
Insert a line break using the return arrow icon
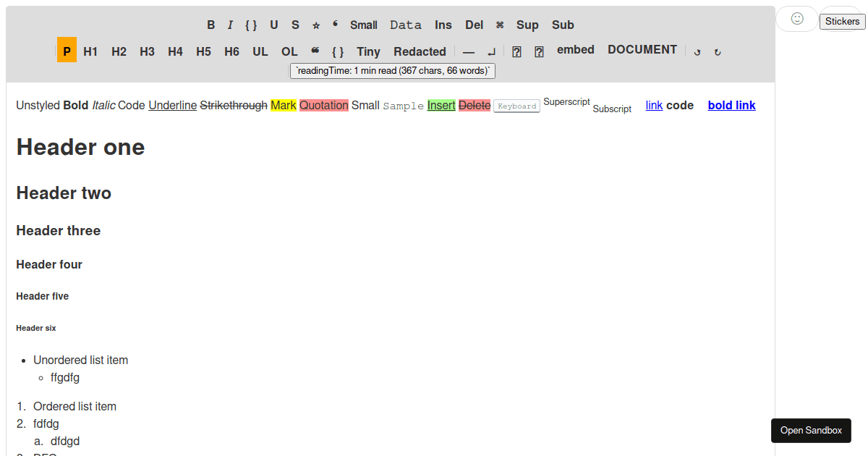[491, 51]
